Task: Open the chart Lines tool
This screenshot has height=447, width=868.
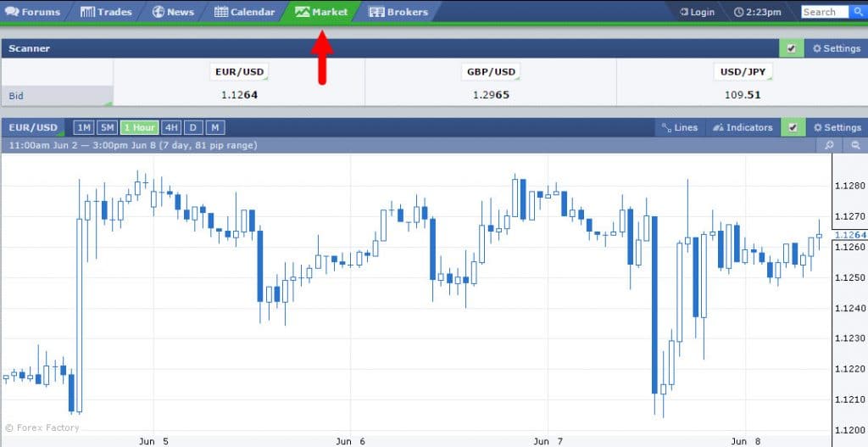Action: [x=678, y=127]
